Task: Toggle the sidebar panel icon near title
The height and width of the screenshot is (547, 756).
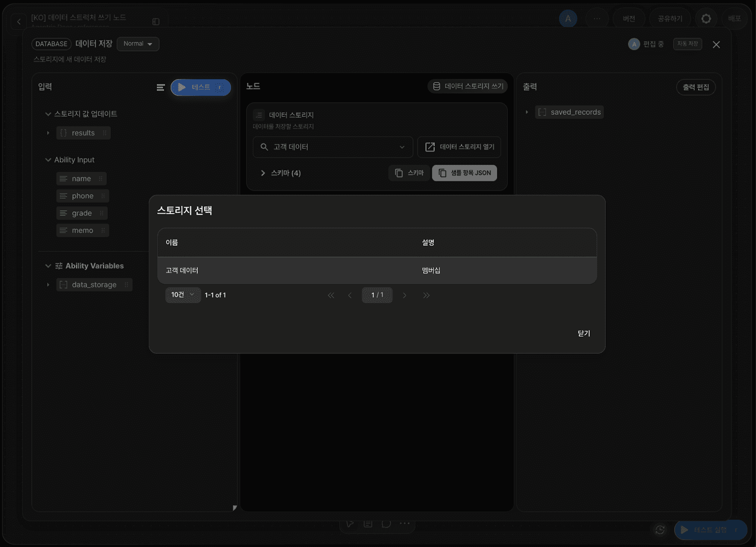Action: pos(156,22)
